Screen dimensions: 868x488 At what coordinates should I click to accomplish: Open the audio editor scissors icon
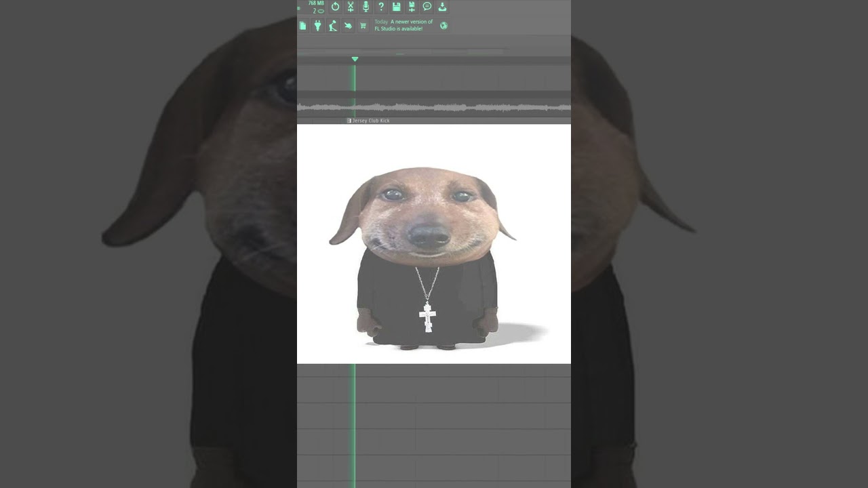tap(351, 7)
